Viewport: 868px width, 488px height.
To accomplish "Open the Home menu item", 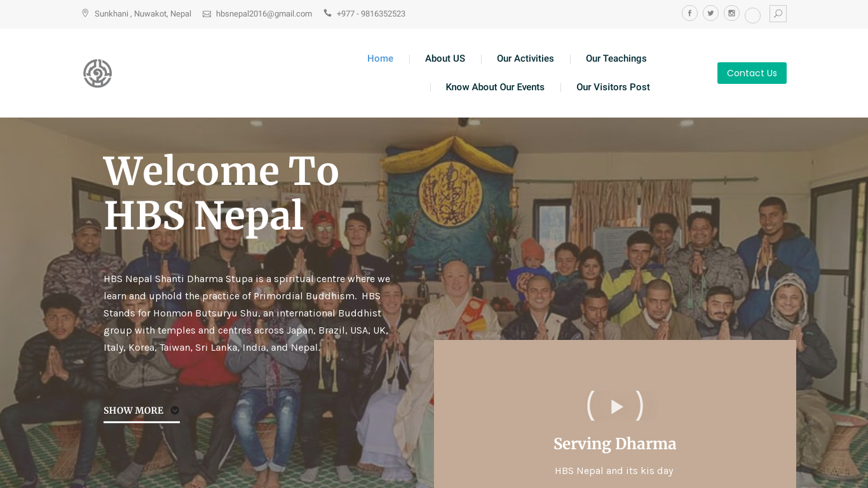I will tap(380, 58).
